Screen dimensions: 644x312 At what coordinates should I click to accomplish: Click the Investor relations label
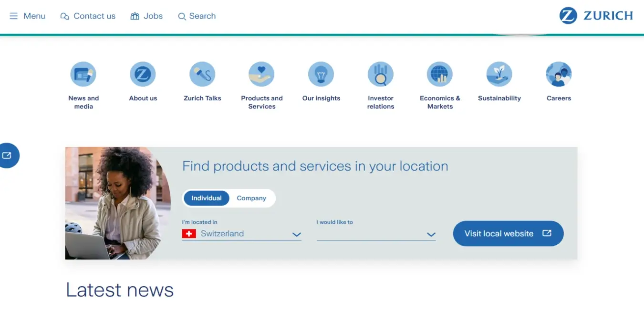381,102
